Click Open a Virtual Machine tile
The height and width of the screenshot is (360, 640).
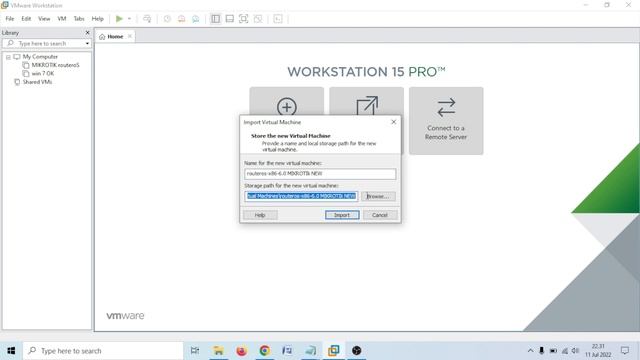pyautogui.click(x=367, y=102)
